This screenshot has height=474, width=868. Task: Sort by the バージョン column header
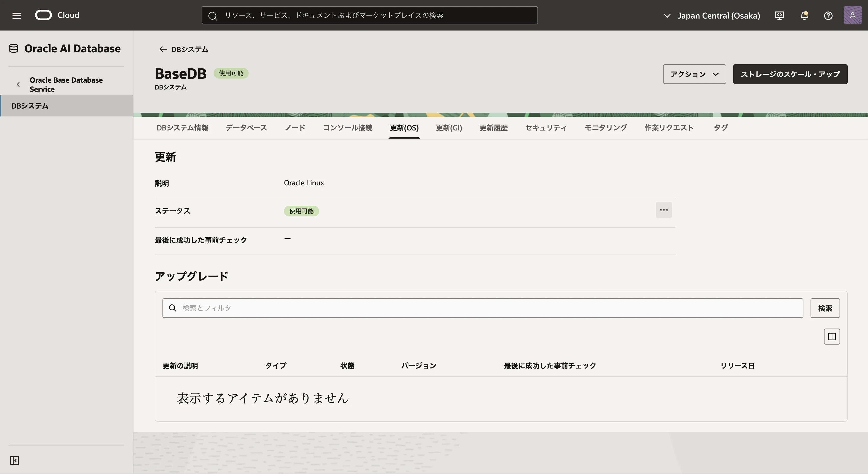pyautogui.click(x=419, y=366)
